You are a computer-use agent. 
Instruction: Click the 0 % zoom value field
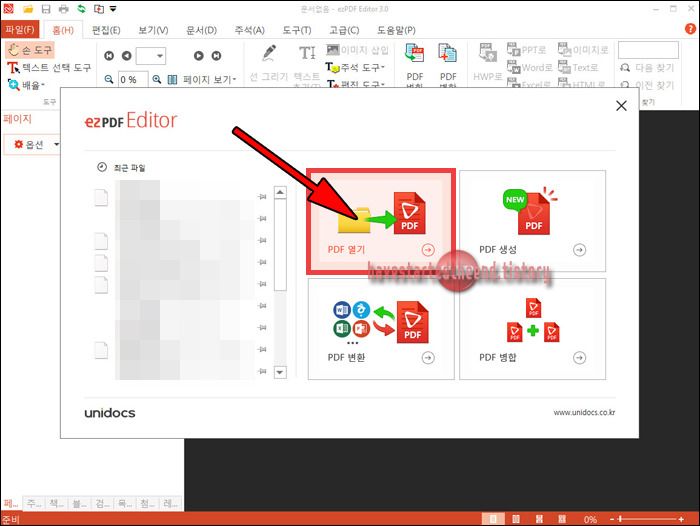click(133, 79)
